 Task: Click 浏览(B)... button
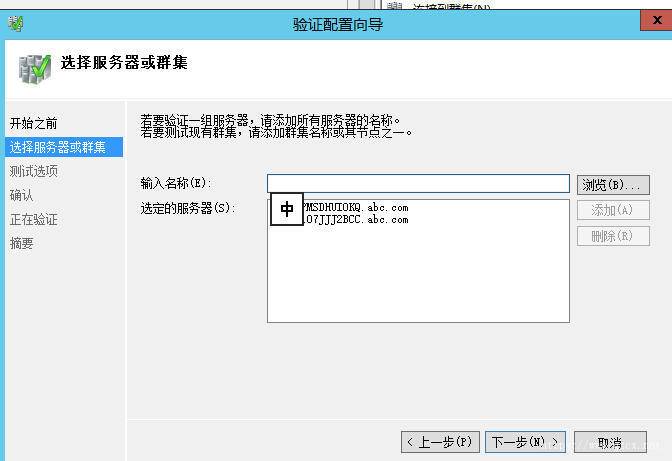coord(613,185)
